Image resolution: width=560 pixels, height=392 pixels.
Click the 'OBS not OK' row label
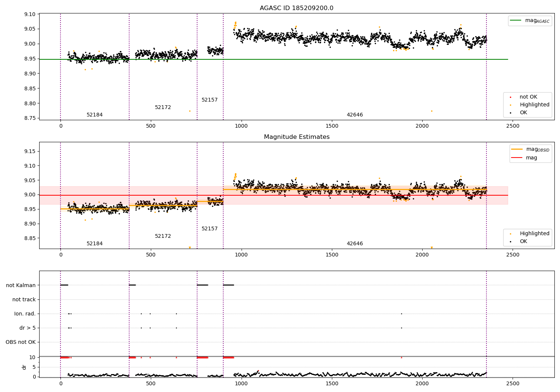(21, 342)
